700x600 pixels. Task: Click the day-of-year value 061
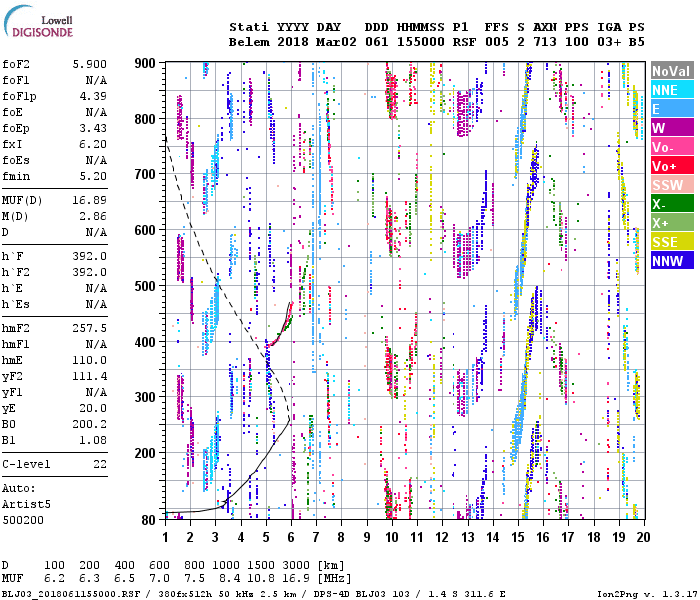[x=377, y=42]
